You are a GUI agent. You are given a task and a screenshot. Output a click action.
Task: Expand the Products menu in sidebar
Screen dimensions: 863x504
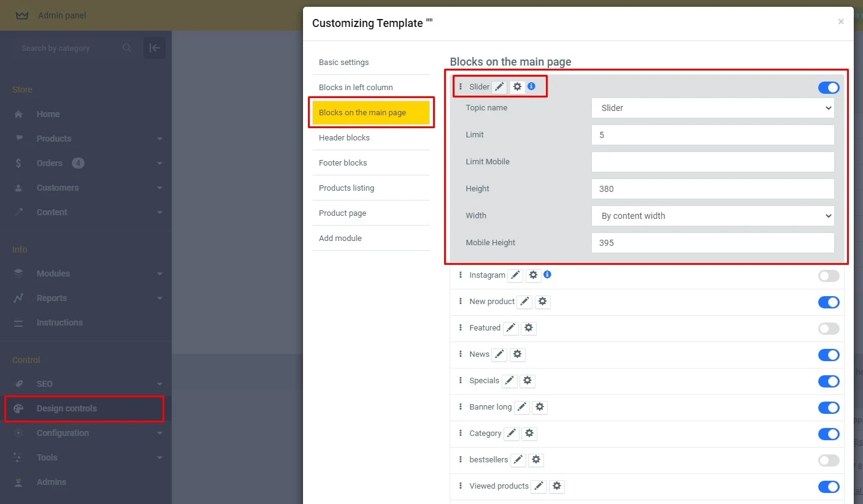[x=54, y=139]
